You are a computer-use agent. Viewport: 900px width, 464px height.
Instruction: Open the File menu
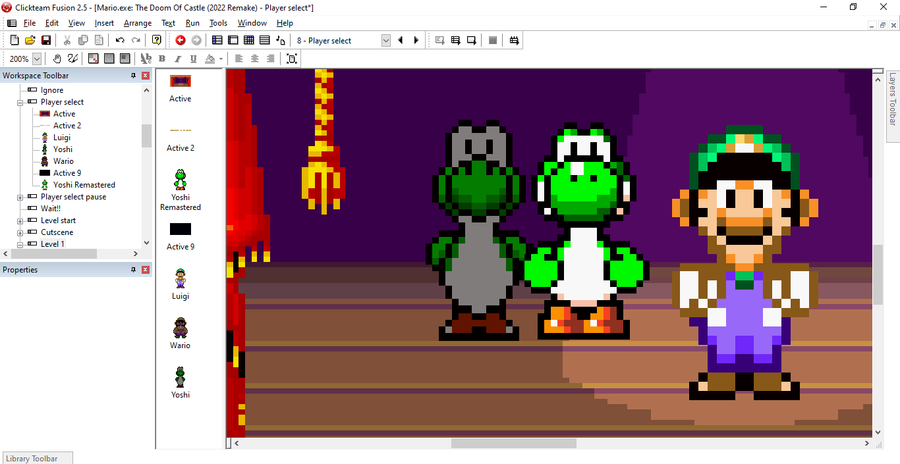(x=29, y=23)
